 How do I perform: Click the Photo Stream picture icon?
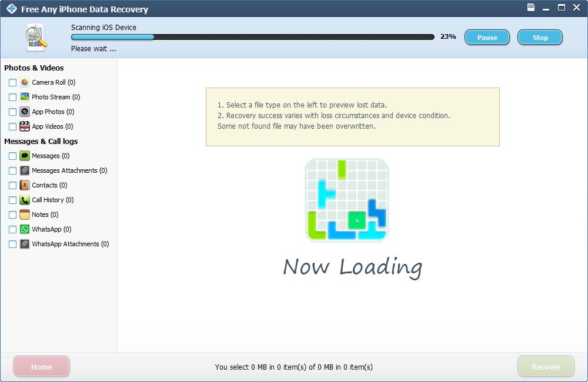[x=25, y=97]
